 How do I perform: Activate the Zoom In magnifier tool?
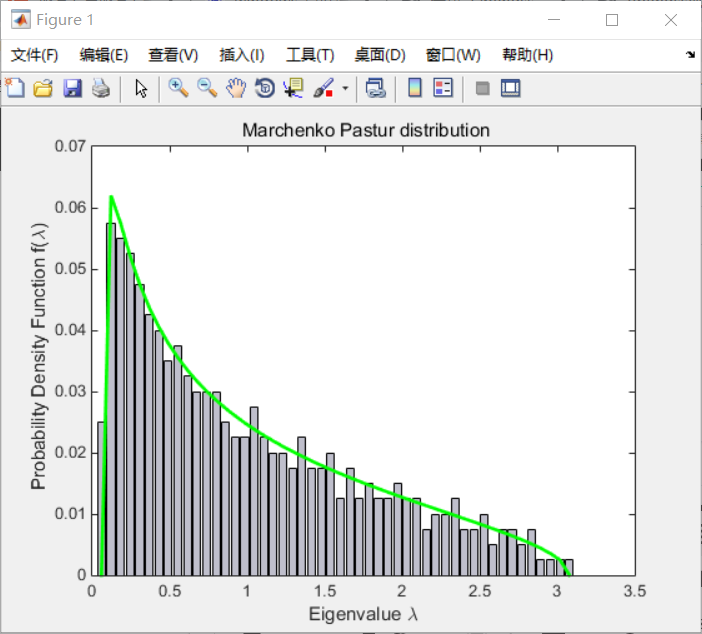(x=178, y=88)
